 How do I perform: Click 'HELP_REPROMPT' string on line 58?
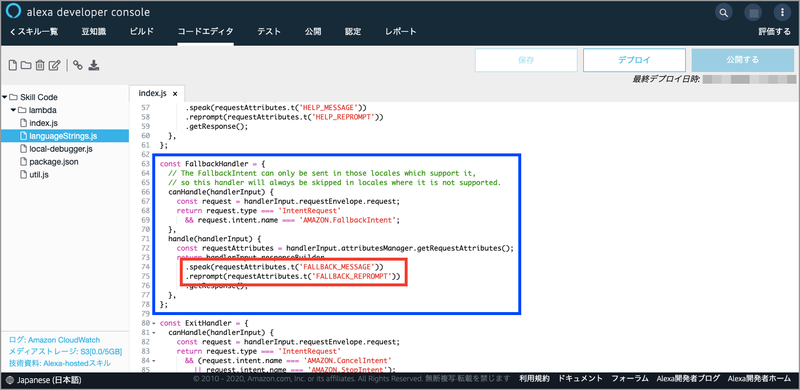(x=342, y=116)
